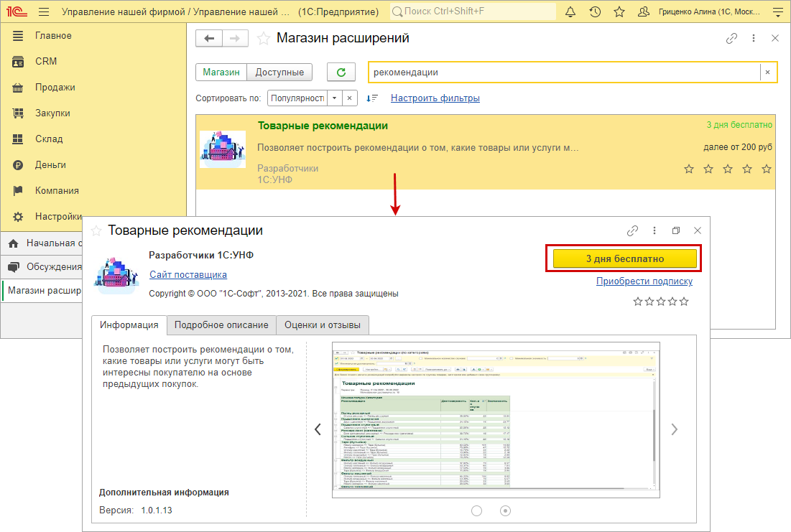Open notifications bell icon
791x532 pixels.
point(570,11)
